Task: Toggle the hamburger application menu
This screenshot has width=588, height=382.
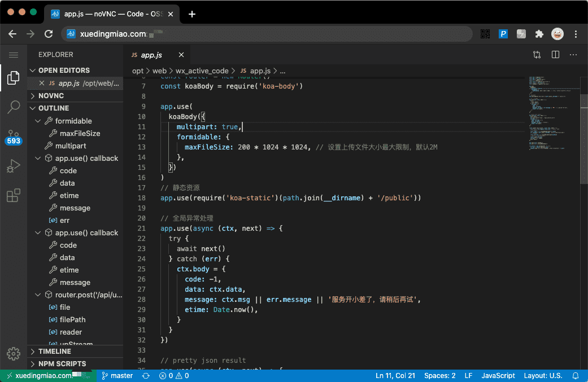Action: (x=14, y=55)
